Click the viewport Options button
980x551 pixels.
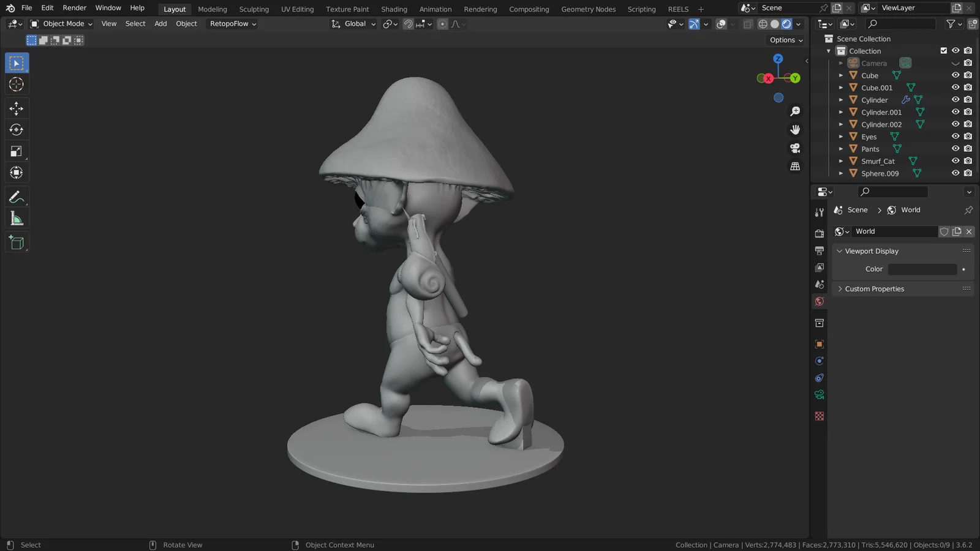785,40
